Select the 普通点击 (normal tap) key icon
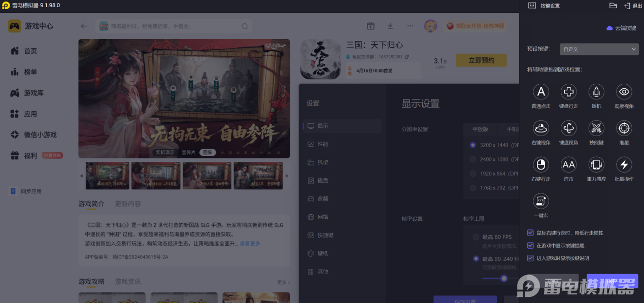The image size is (644, 303). pos(541,91)
